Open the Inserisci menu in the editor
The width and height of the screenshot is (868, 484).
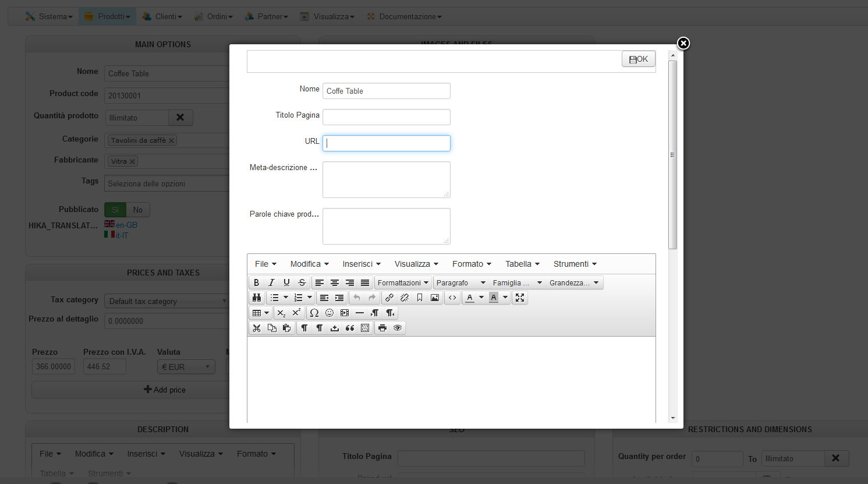click(x=361, y=264)
